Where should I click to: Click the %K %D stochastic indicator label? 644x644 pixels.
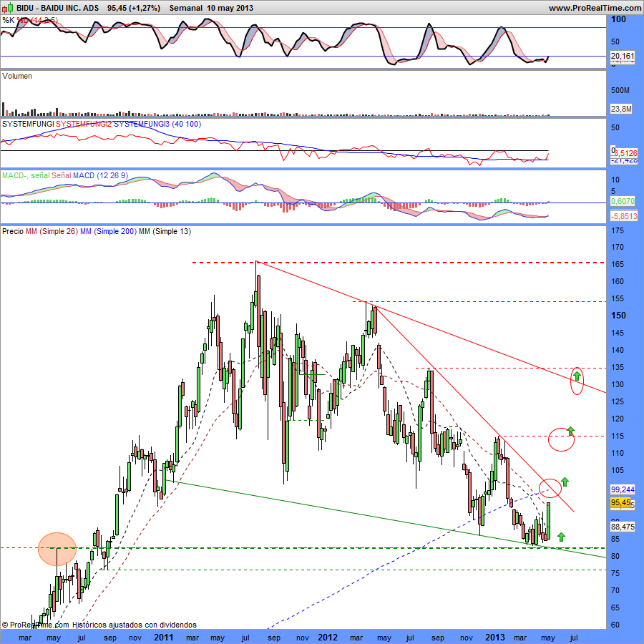(x=30, y=20)
